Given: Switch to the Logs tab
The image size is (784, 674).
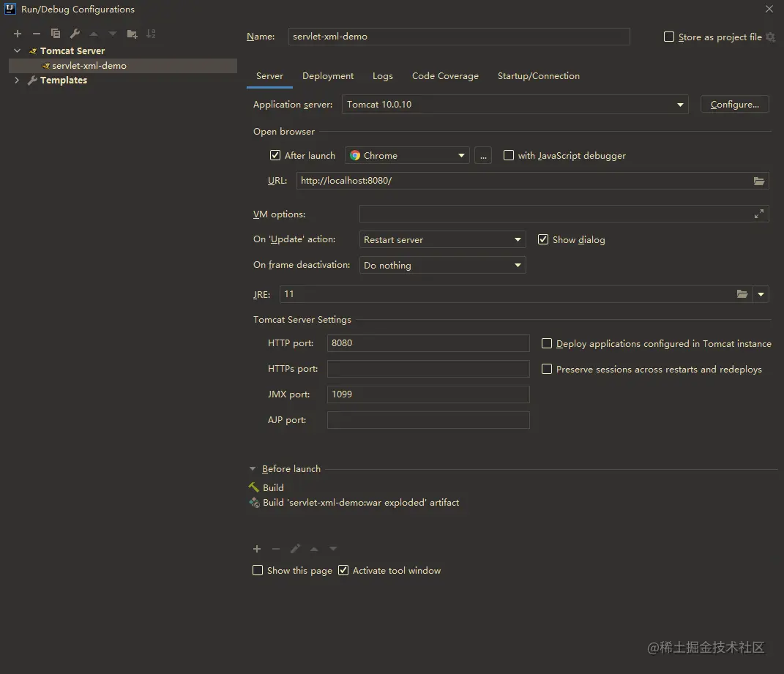Looking at the screenshot, I should (x=383, y=76).
